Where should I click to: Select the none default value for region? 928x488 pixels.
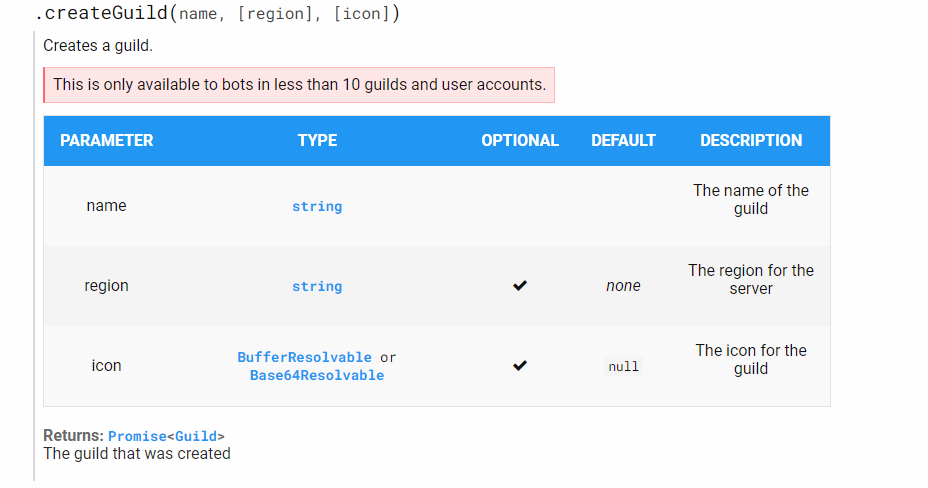(x=623, y=286)
